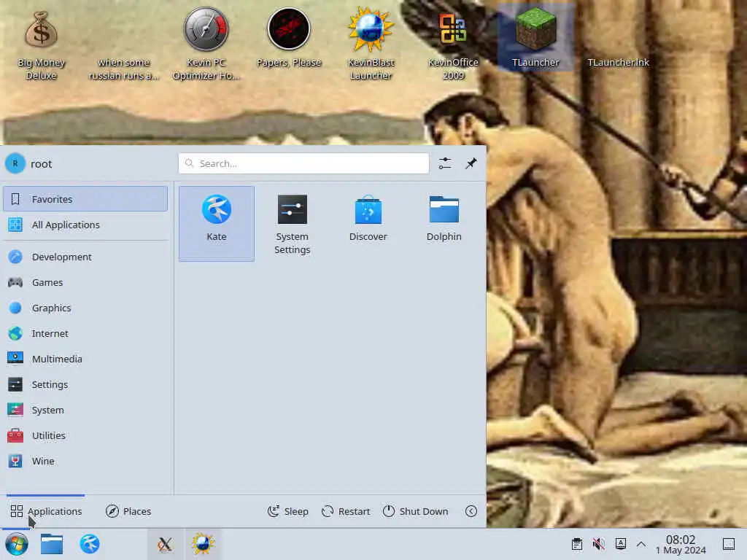Open the Wine category

pyautogui.click(x=85, y=461)
